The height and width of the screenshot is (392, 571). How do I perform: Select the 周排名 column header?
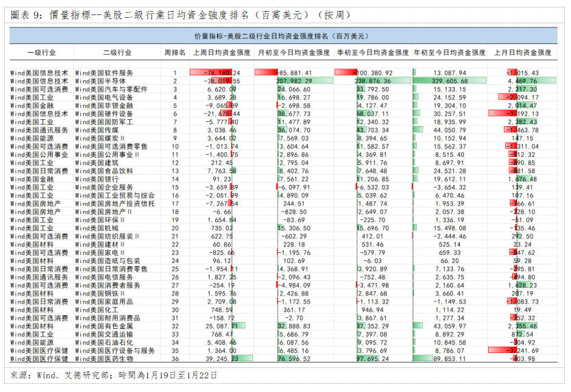175,52
